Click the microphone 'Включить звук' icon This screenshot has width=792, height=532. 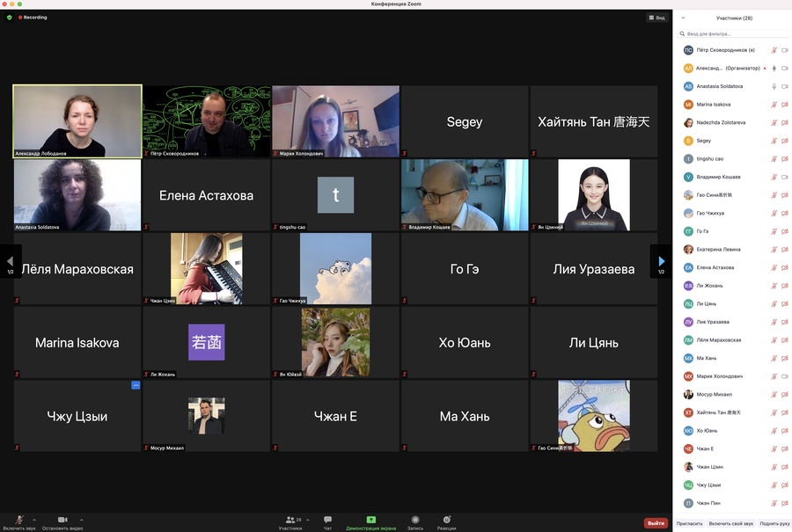point(19,520)
